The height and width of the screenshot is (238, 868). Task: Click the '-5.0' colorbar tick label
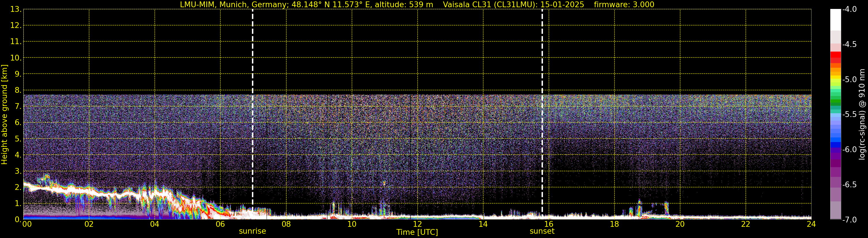849,80
